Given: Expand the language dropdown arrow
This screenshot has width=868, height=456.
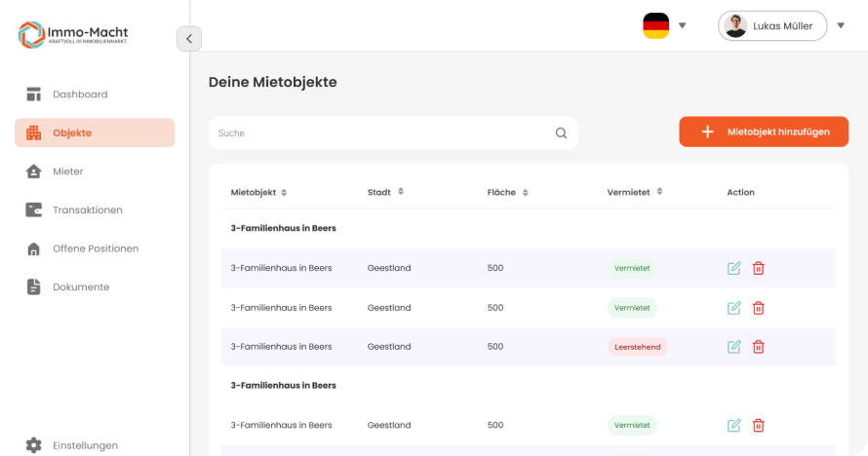Looking at the screenshot, I should (683, 25).
